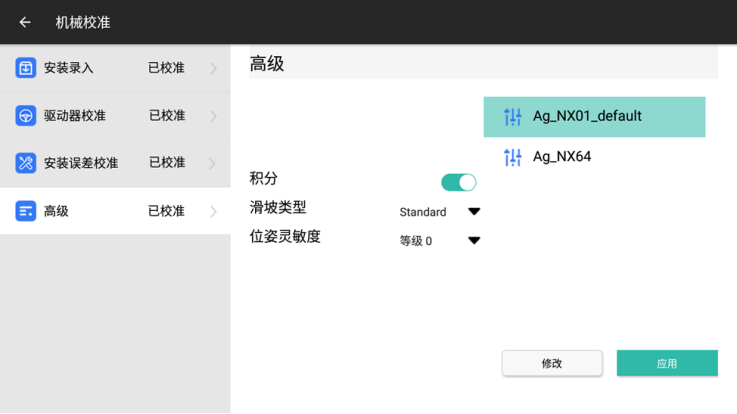Expand the 安装误差校准 chevron arrow
737x414 pixels.
coord(213,162)
